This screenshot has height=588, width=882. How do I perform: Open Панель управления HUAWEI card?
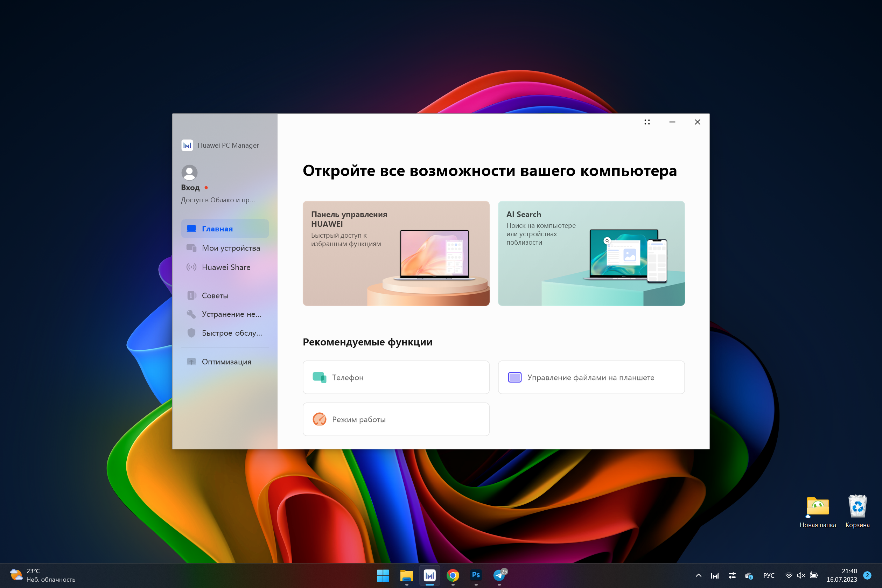pos(396,253)
